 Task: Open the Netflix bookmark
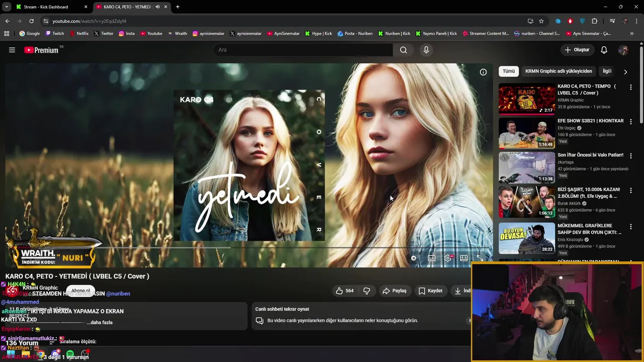coord(78,34)
